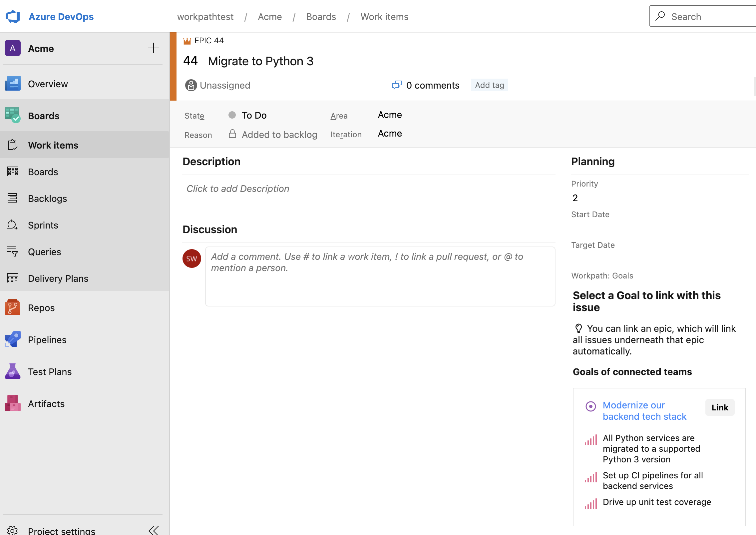The height and width of the screenshot is (535, 756).
Task: Click the Artifacts package icon
Action: click(13, 403)
